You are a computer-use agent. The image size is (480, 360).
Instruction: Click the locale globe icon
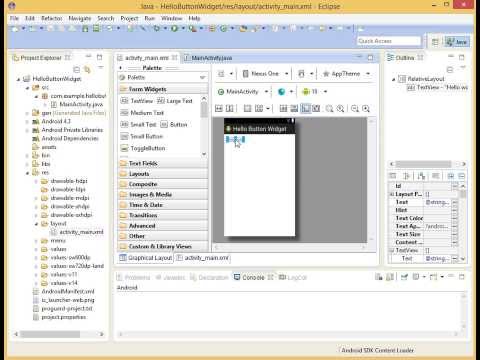281,91
